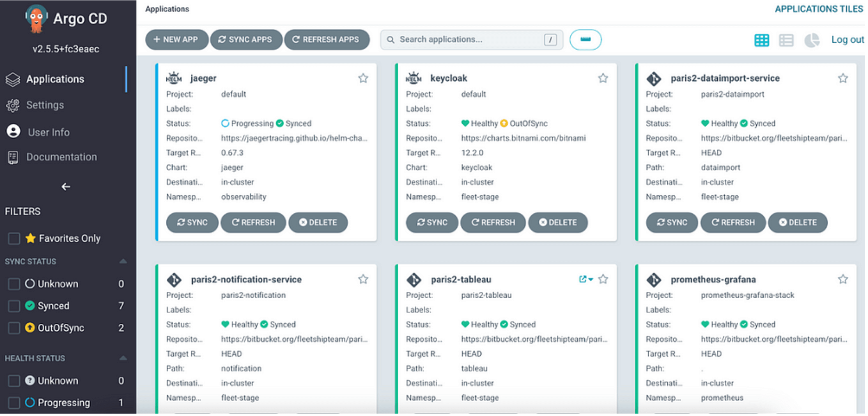Open Settings in the sidebar

click(45, 105)
